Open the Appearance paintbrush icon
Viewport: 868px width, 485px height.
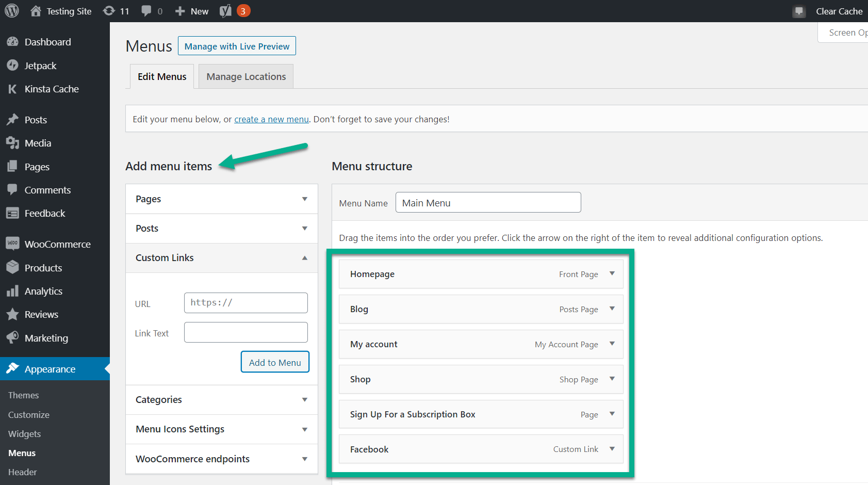pyautogui.click(x=12, y=369)
